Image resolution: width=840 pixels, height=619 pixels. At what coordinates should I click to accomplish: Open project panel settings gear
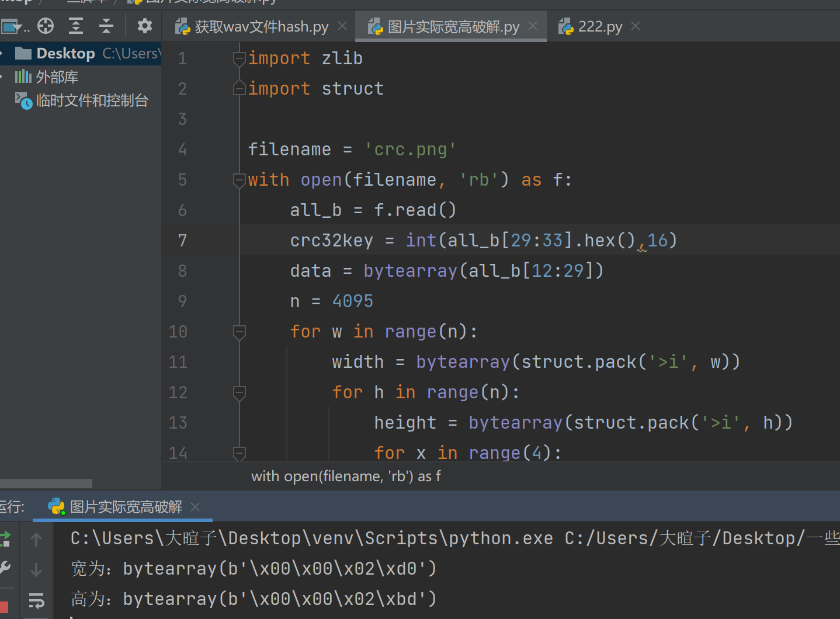click(x=144, y=26)
